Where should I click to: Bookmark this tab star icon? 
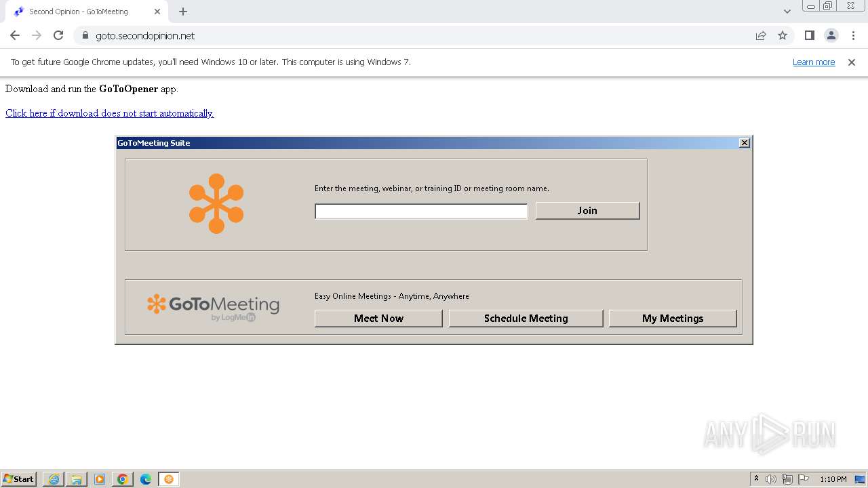(783, 35)
